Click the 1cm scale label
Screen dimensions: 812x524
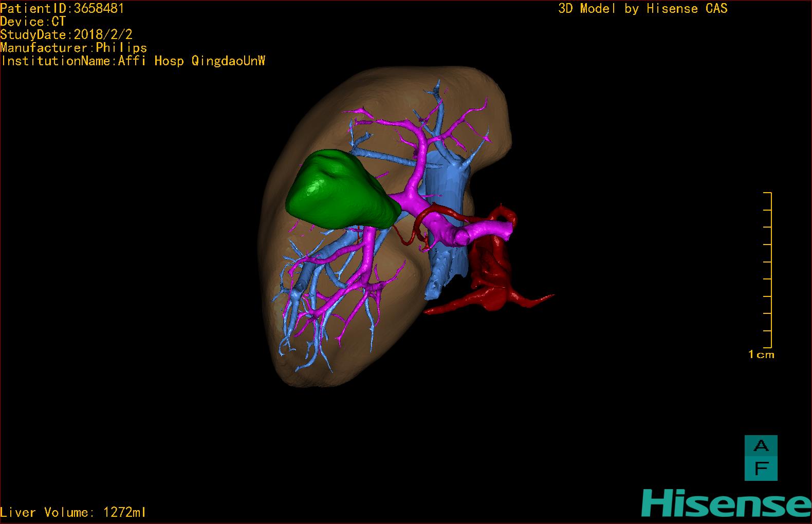click(761, 354)
